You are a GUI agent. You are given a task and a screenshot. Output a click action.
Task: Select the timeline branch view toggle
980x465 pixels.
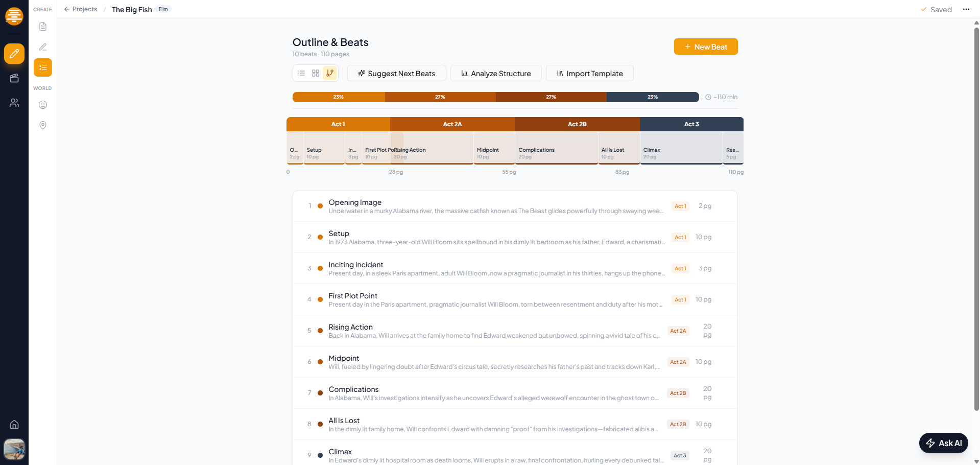[330, 73]
